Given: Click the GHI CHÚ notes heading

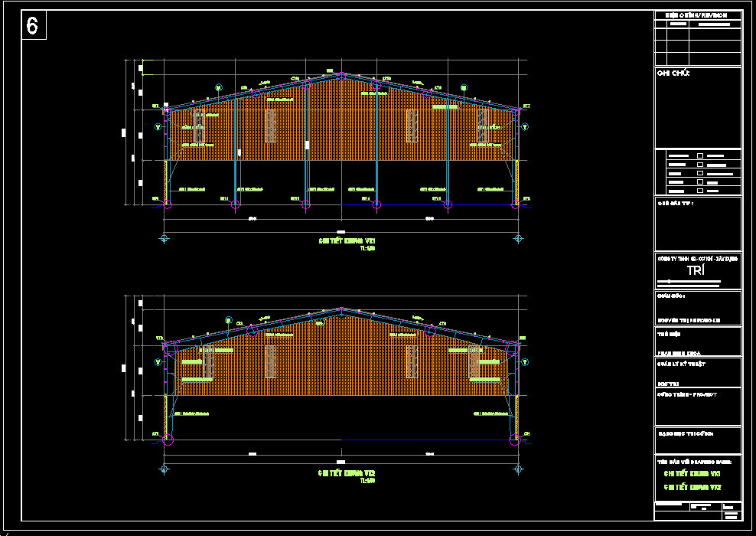Looking at the screenshot, I should click(673, 74).
